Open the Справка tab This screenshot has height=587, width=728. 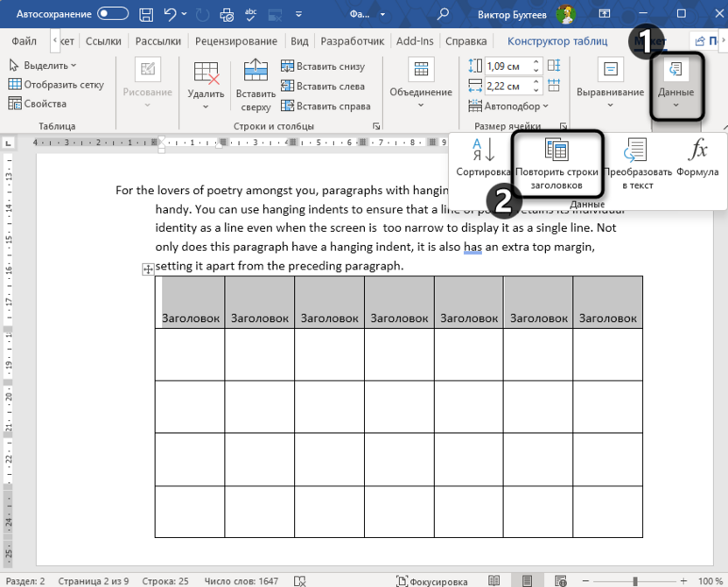coord(466,41)
